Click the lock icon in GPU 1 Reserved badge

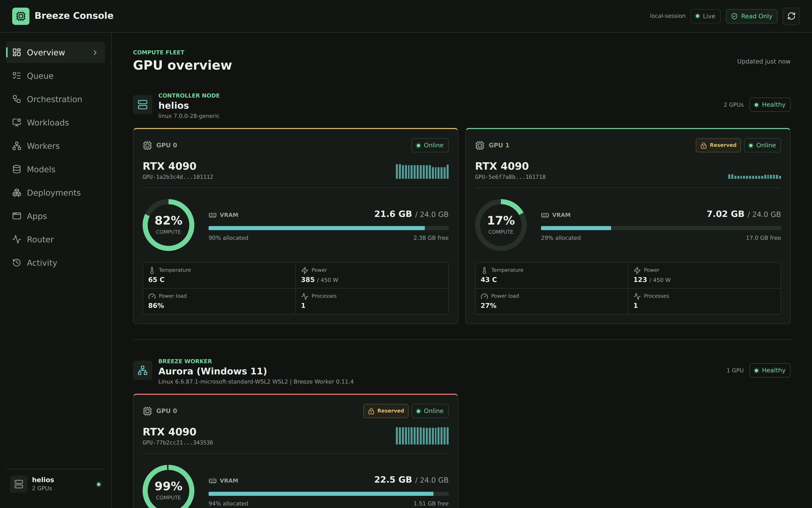[x=704, y=146]
